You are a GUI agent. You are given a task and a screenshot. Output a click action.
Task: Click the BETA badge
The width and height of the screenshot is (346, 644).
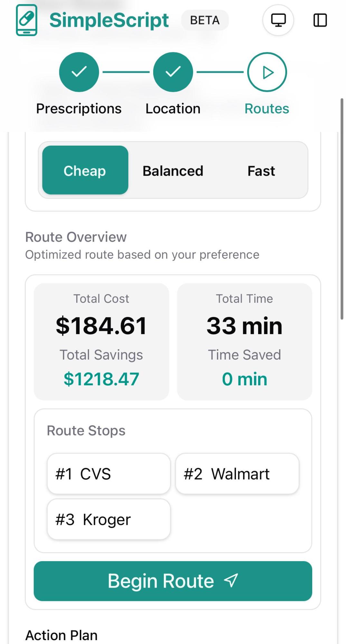[205, 20]
